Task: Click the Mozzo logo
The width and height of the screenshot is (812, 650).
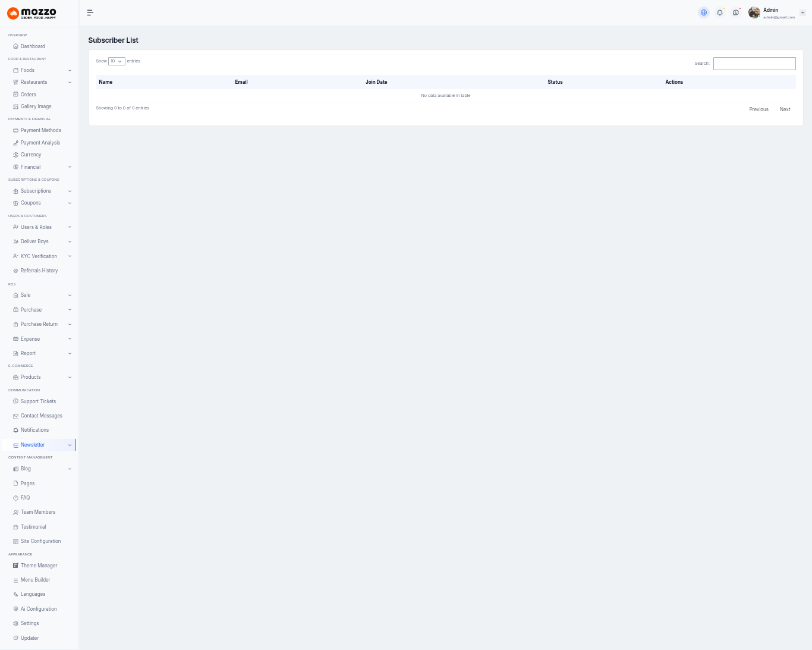Action: click(32, 13)
